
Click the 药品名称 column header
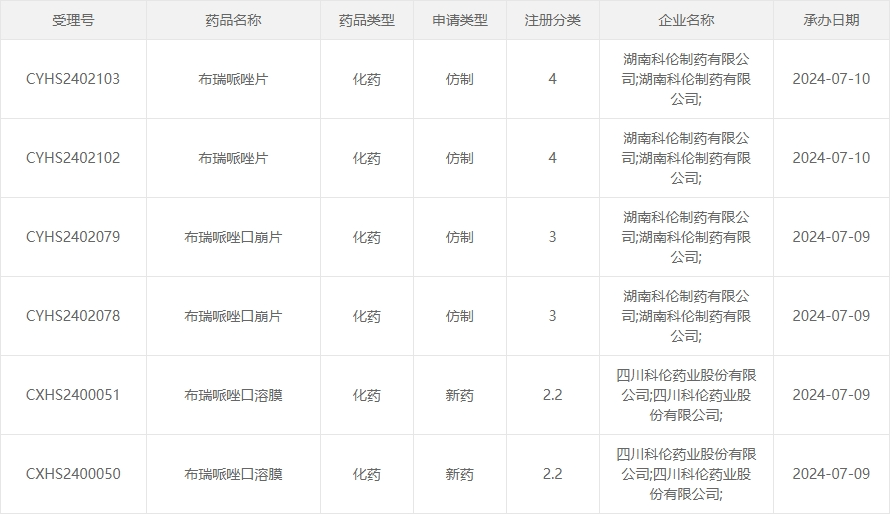[233, 20]
